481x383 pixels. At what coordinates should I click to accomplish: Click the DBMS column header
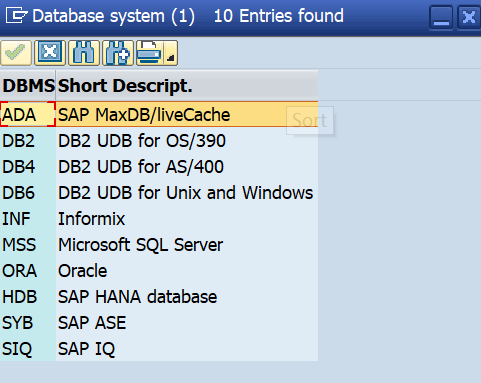[x=28, y=86]
